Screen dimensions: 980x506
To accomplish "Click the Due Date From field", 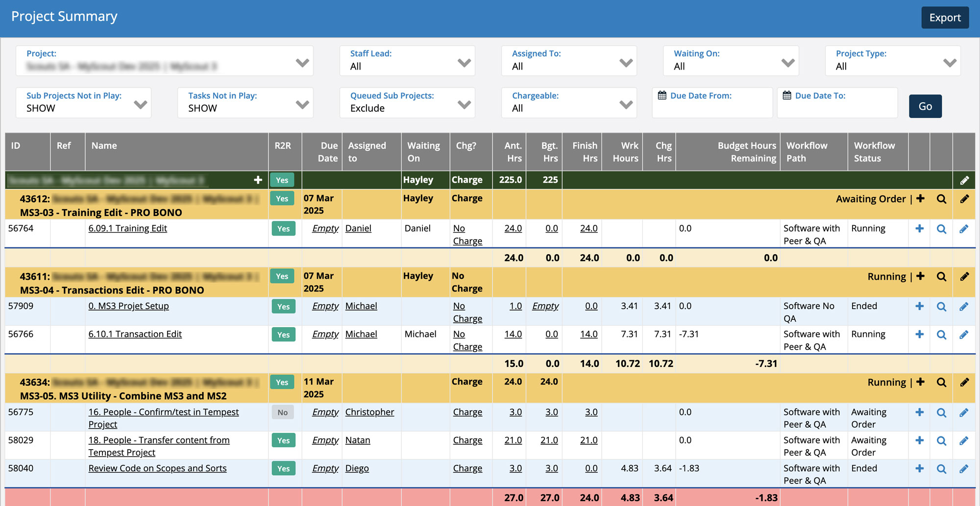I will pyautogui.click(x=712, y=103).
